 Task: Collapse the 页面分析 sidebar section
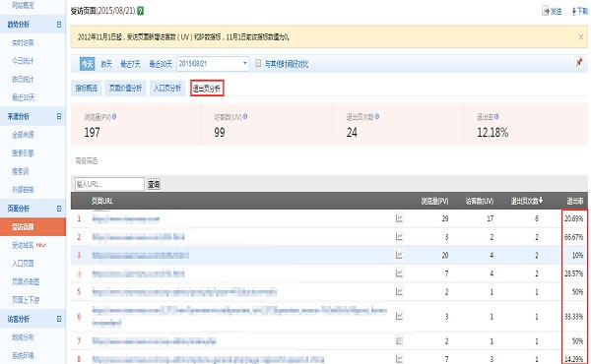(59, 209)
